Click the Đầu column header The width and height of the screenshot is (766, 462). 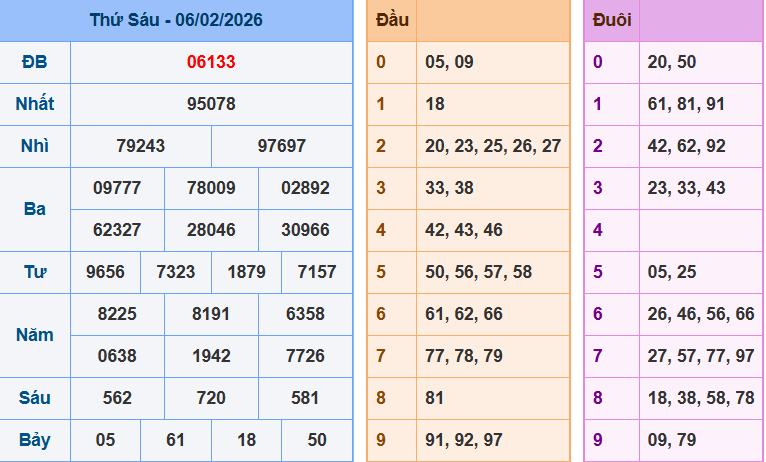[x=391, y=20]
